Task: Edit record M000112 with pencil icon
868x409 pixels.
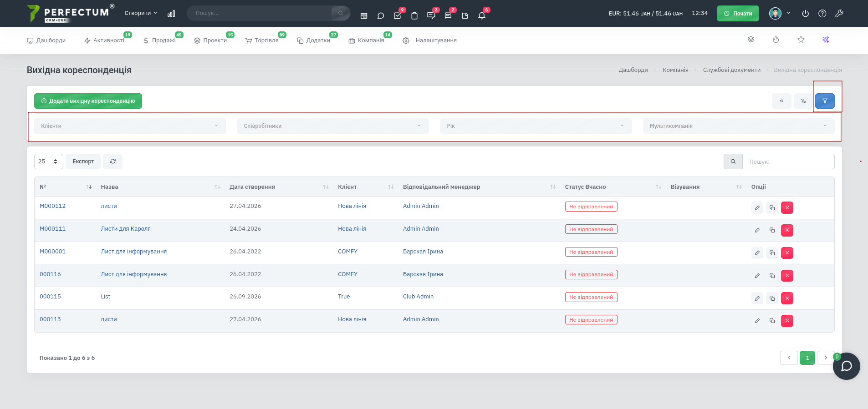Action: pyautogui.click(x=757, y=208)
